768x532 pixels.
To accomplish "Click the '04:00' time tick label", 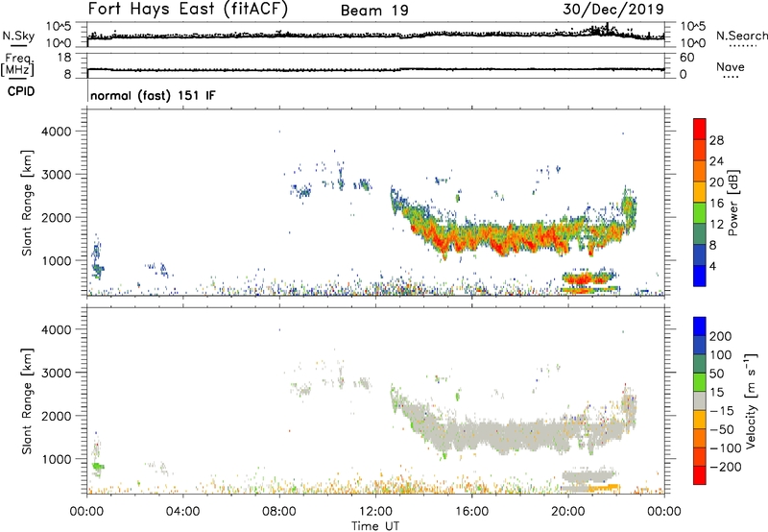I will pyautogui.click(x=183, y=512).
